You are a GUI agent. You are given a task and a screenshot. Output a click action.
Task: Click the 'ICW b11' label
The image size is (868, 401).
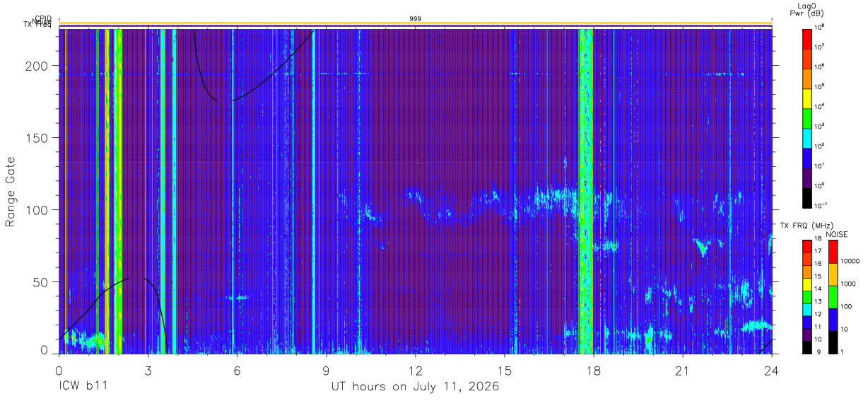(83, 387)
